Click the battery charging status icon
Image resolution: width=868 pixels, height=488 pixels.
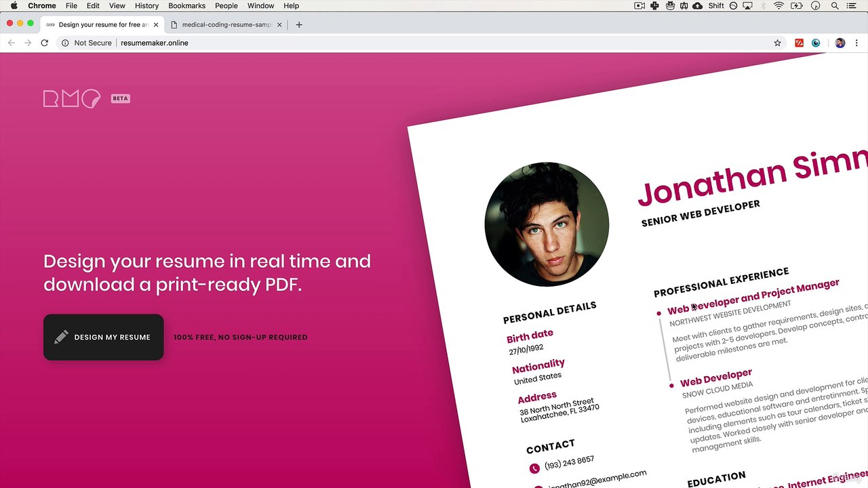click(x=797, y=5)
